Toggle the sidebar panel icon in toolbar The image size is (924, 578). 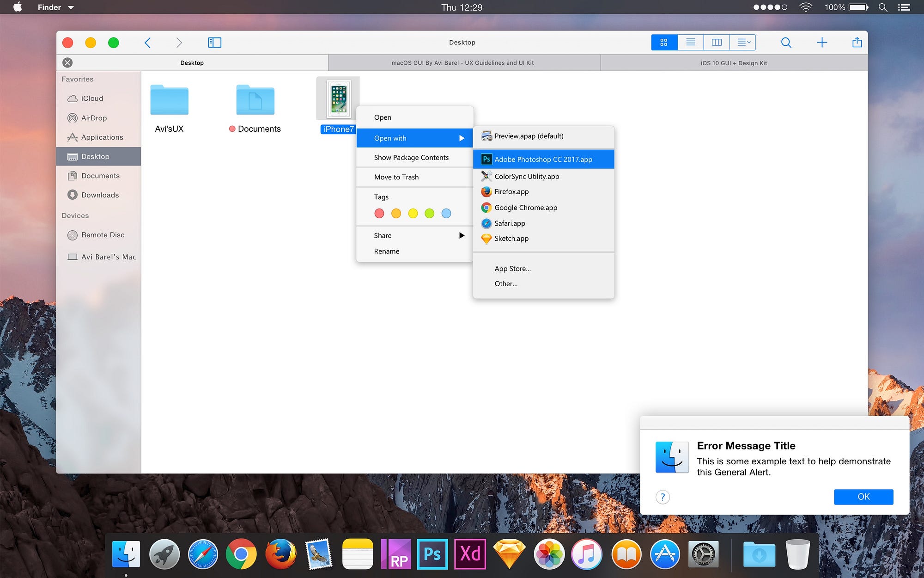point(214,43)
